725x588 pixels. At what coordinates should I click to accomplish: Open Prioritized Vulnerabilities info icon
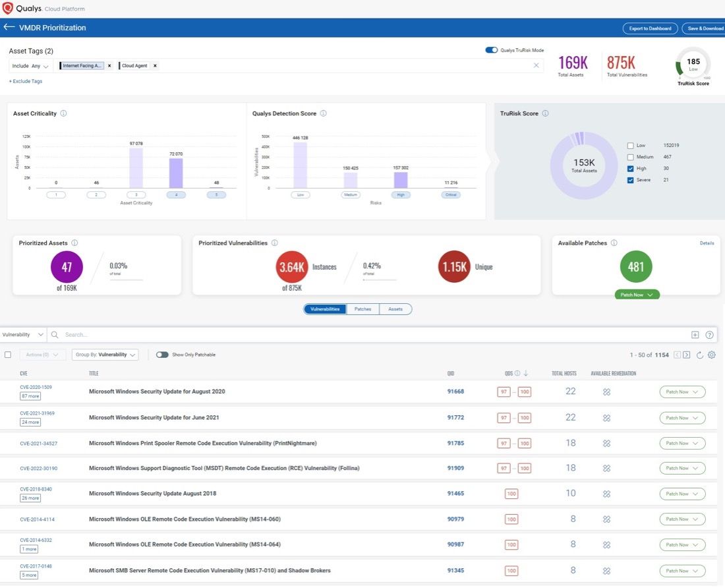275,243
